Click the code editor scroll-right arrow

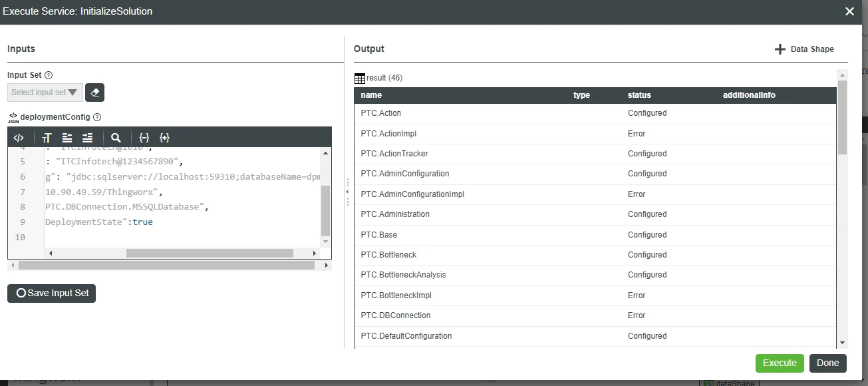315,254
